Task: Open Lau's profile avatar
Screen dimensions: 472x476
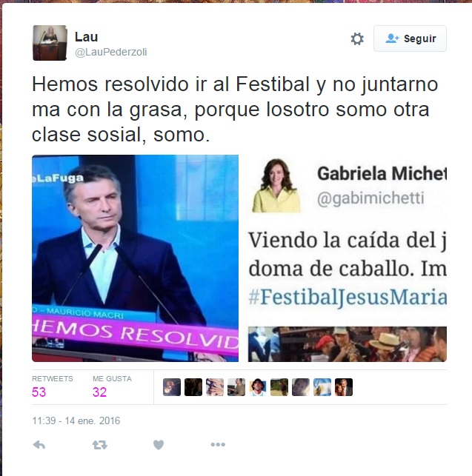Action: [x=50, y=43]
